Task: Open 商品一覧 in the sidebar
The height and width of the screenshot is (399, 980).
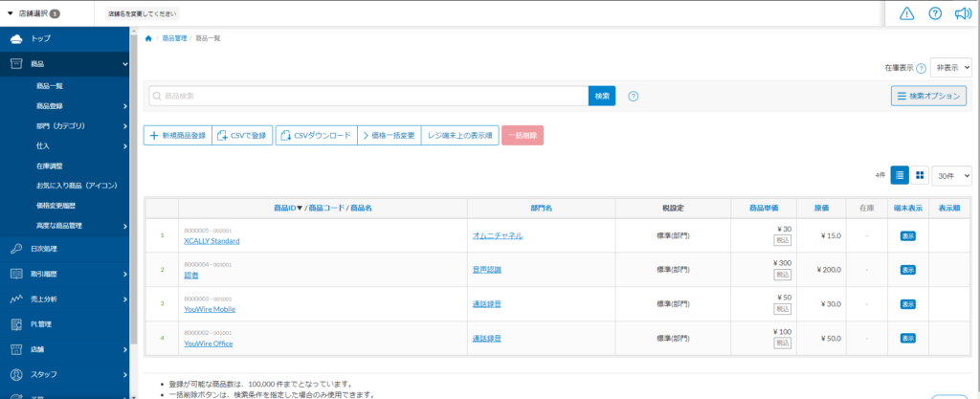Action: 50,86
